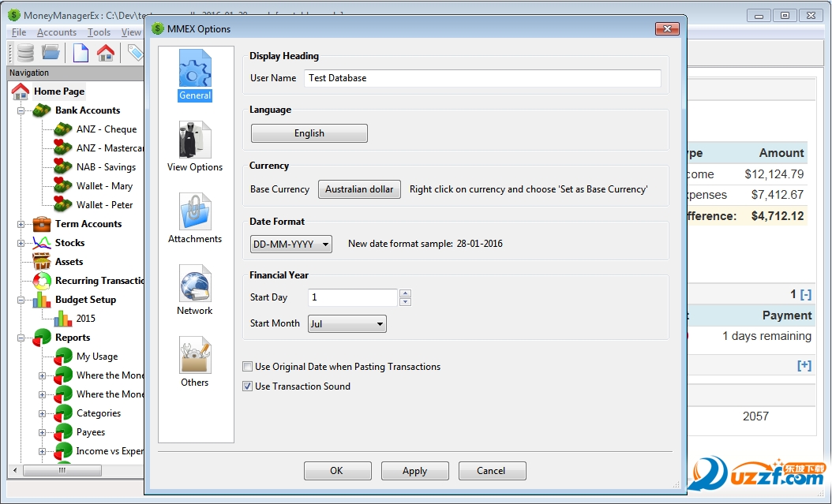Click the NAB - Savings account icon

click(63, 167)
